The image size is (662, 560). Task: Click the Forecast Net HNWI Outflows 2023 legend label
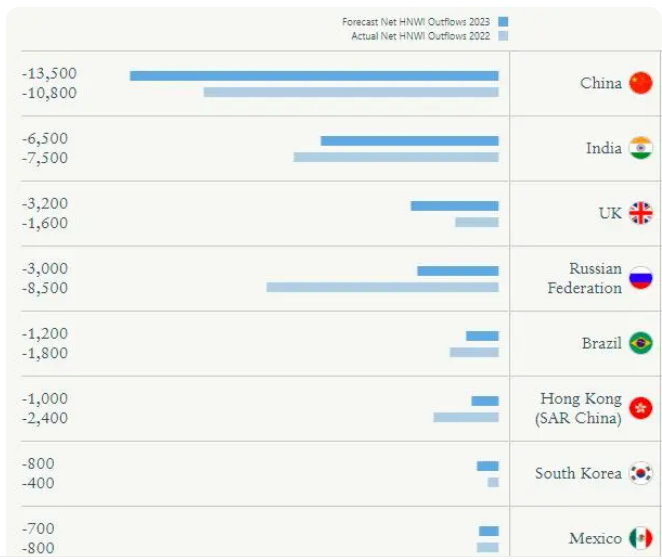pyautogui.click(x=415, y=21)
